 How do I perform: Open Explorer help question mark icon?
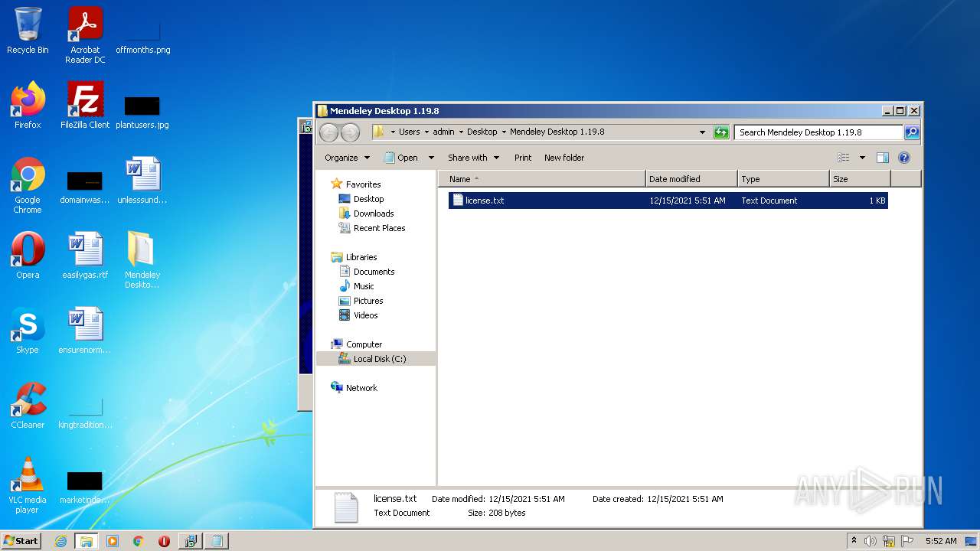903,158
